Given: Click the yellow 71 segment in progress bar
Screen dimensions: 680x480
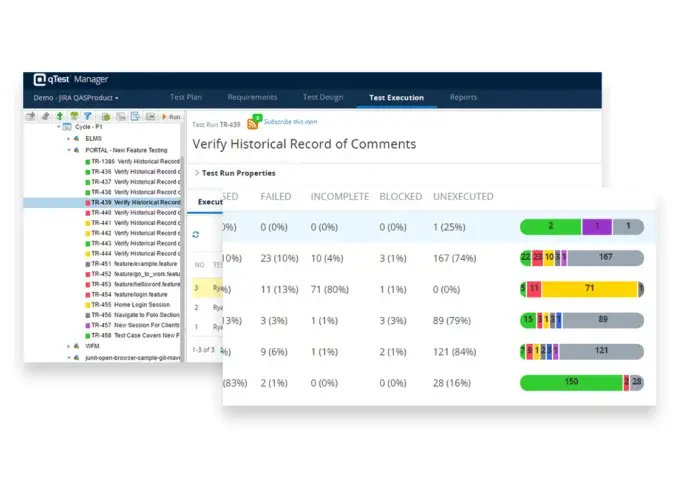Looking at the screenshot, I should (590, 289).
